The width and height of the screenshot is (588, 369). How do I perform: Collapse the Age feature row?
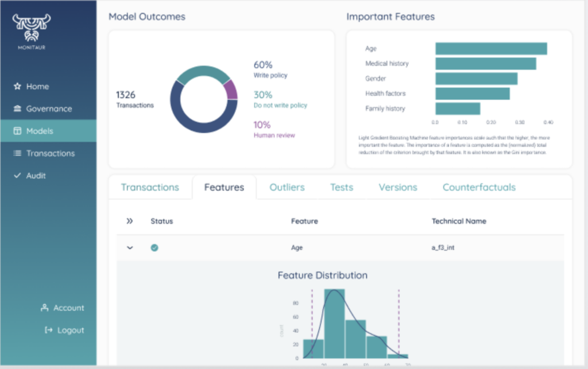[x=130, y=247]
